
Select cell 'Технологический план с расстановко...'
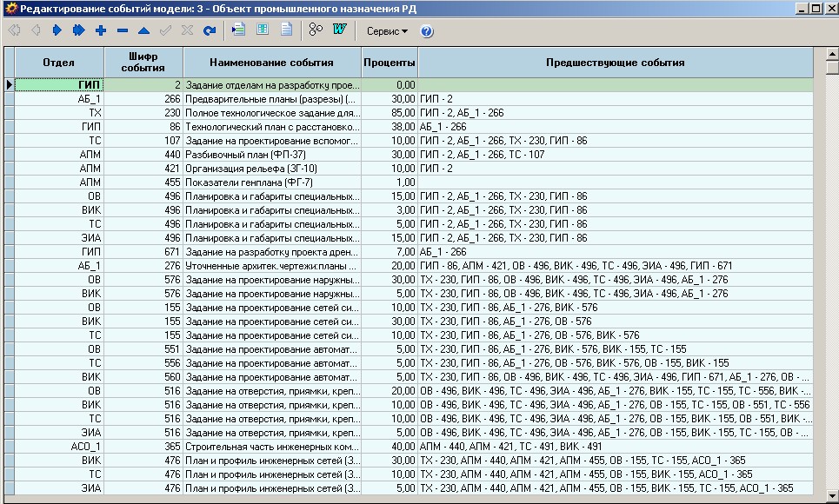click(272, 127)
